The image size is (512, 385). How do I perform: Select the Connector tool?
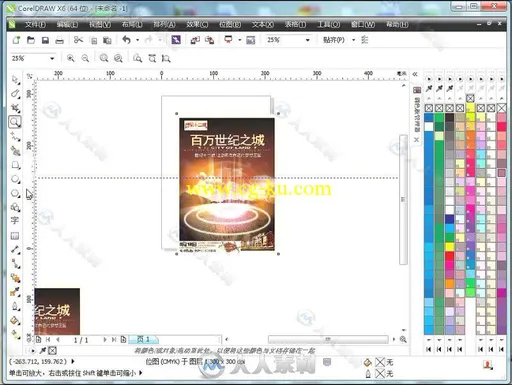pyautogui.click(x=15, y=264)
